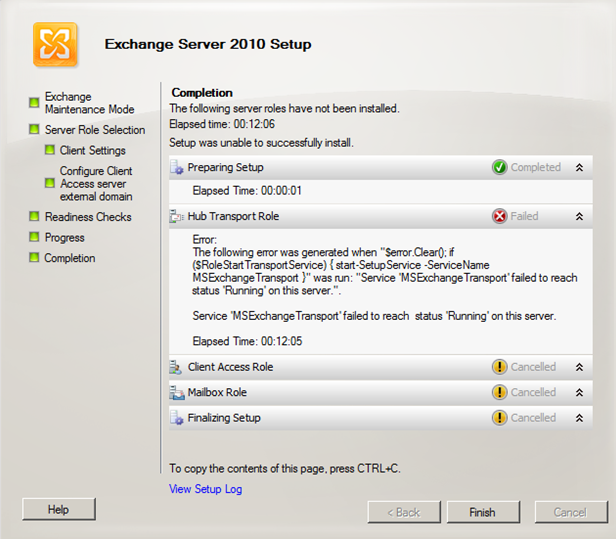Click the Help button
The height and width of the screenshot is (539, 616).
[59, 510]
